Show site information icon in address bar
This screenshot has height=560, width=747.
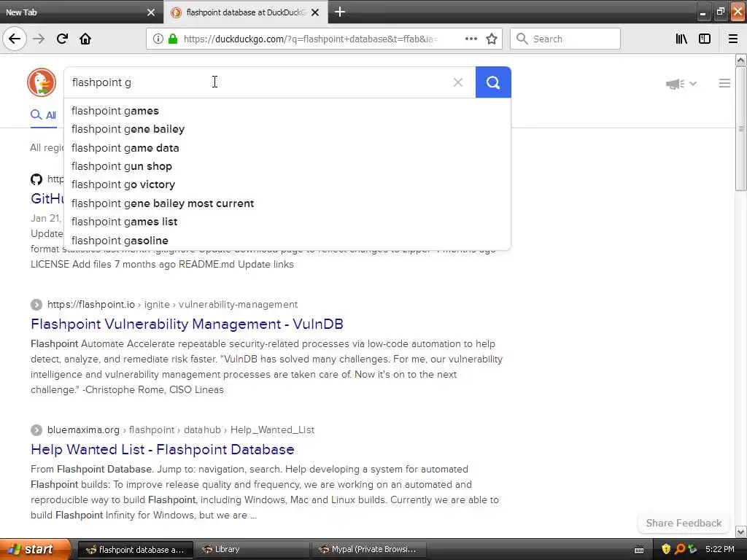click(x=158, y=39)
